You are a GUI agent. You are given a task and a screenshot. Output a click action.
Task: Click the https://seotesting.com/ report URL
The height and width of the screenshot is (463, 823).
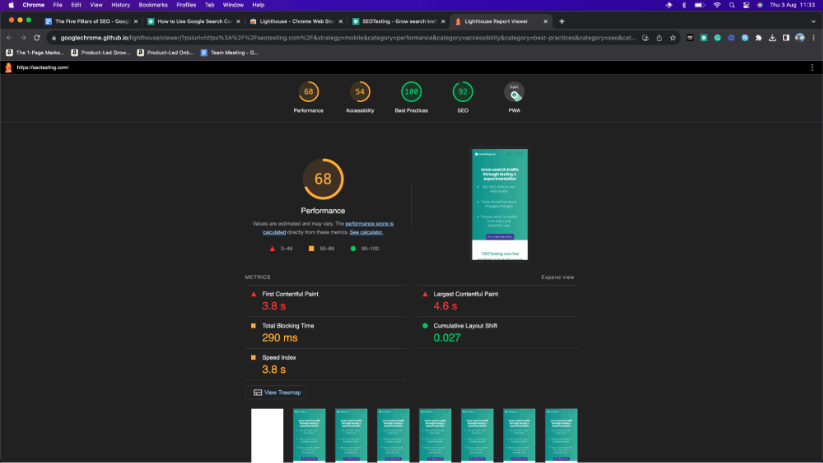[43, 67]
